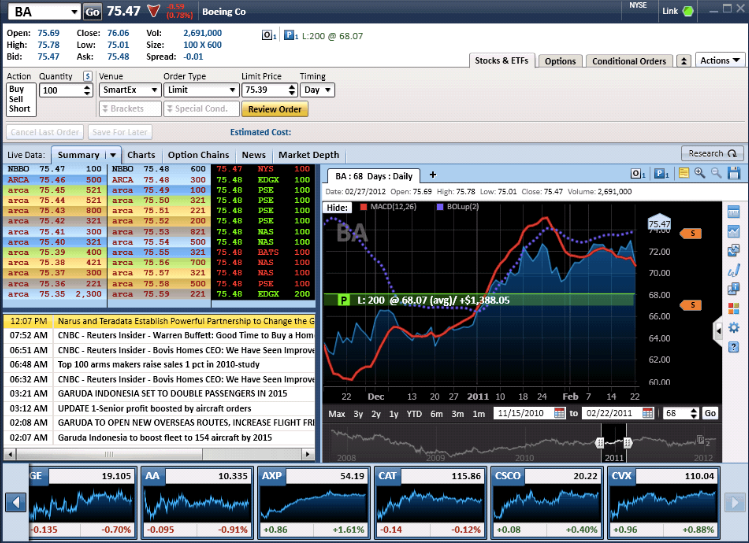Viewport: 749px width, 543px height.
Task: Select Sell action
Action: pos(16,99)
